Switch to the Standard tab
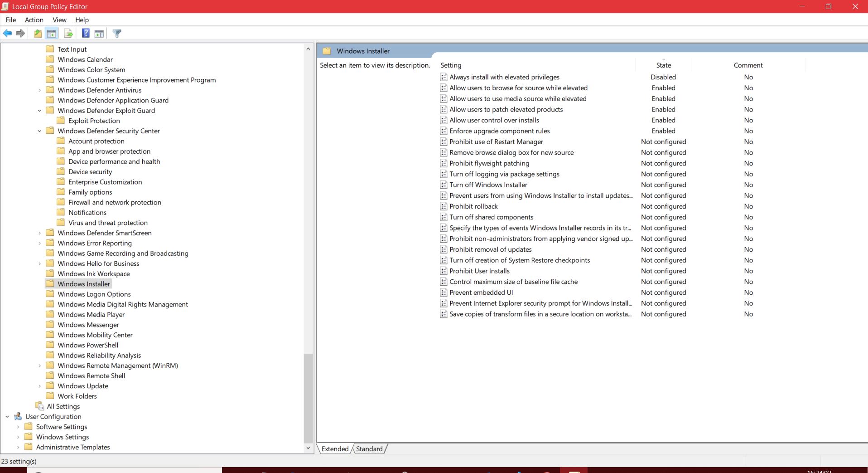This screenshot has height=473, width=868. coord(369,449)
